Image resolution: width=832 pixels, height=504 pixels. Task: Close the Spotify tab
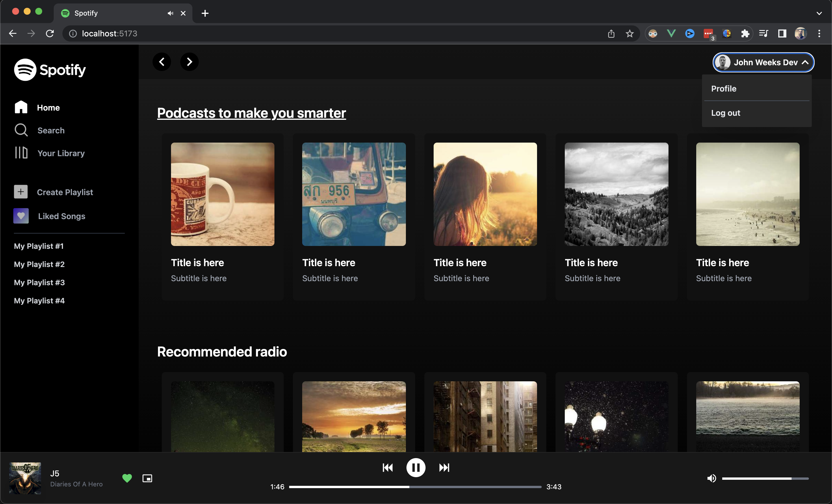(183, 13)
